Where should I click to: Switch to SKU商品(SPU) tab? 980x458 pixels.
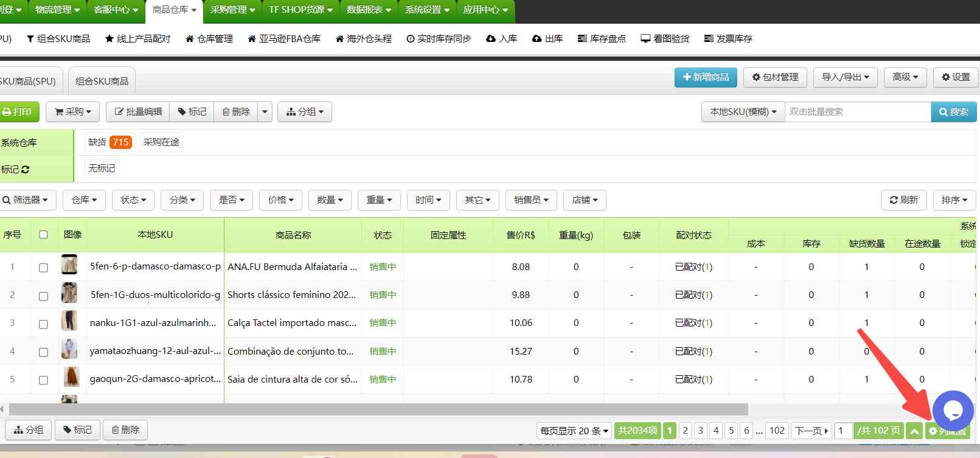click(30, 81)
